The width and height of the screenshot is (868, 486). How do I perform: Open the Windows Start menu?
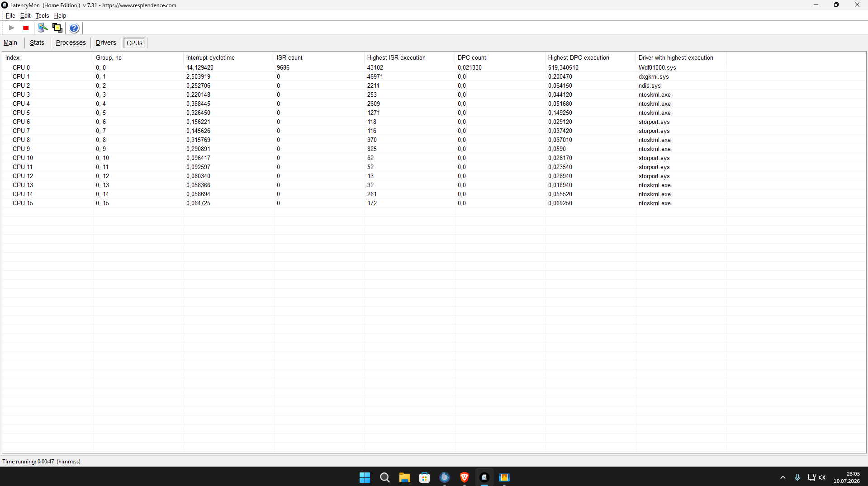[365, 477]
